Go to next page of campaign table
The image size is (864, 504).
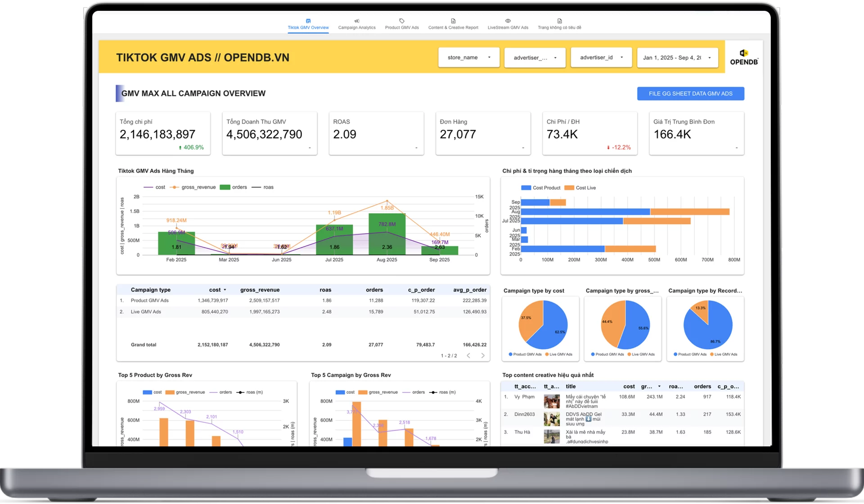(x=483, y=355)
